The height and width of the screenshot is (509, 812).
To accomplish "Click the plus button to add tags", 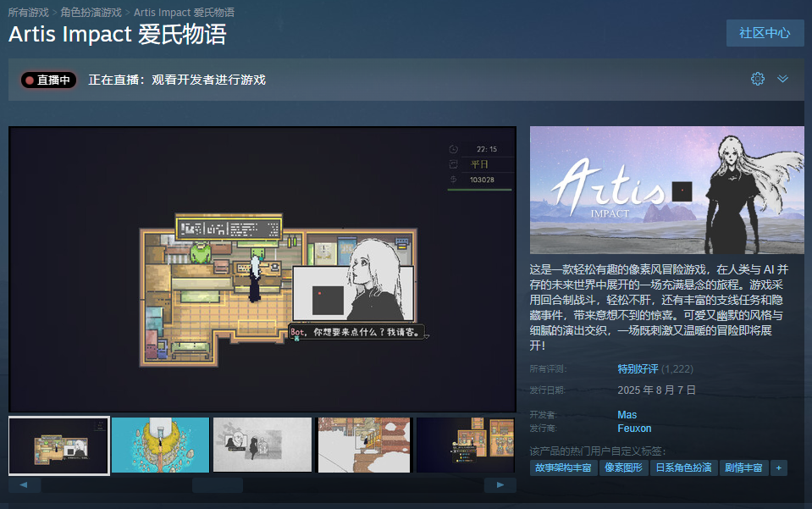I will pos(778,468).
